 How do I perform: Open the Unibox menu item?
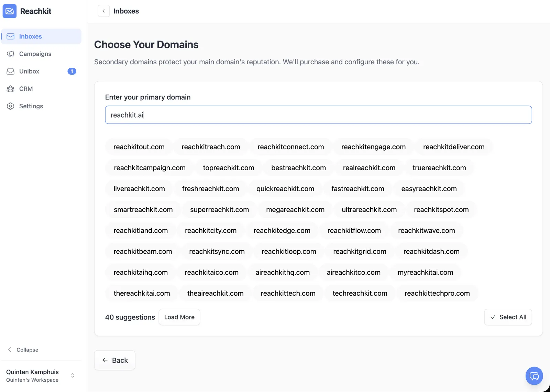click(41, 71)
